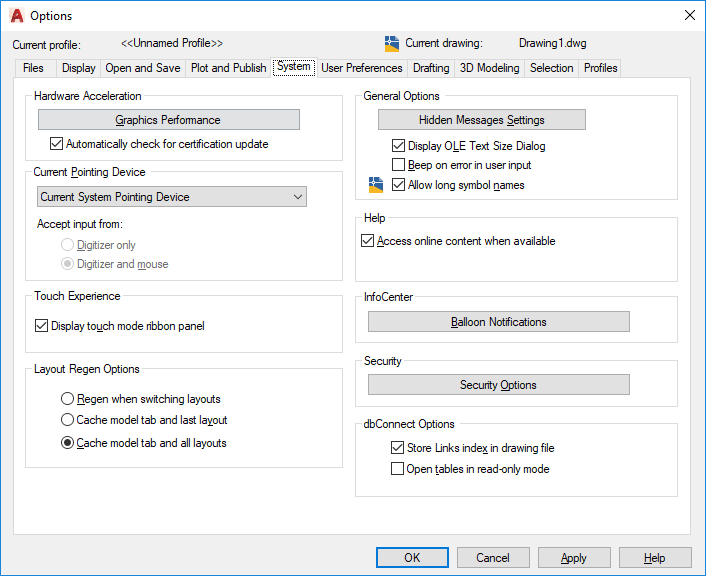This screenshot has height=576, width=706.
Task: Click the Hidden Messages Settings button
Action: click(x=481, y=120)
